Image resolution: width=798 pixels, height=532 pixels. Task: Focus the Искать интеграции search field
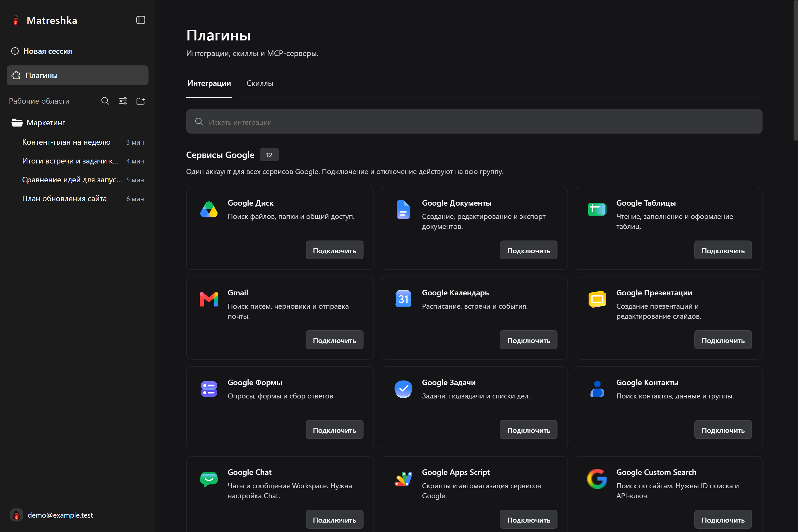(x=474, y=121)
